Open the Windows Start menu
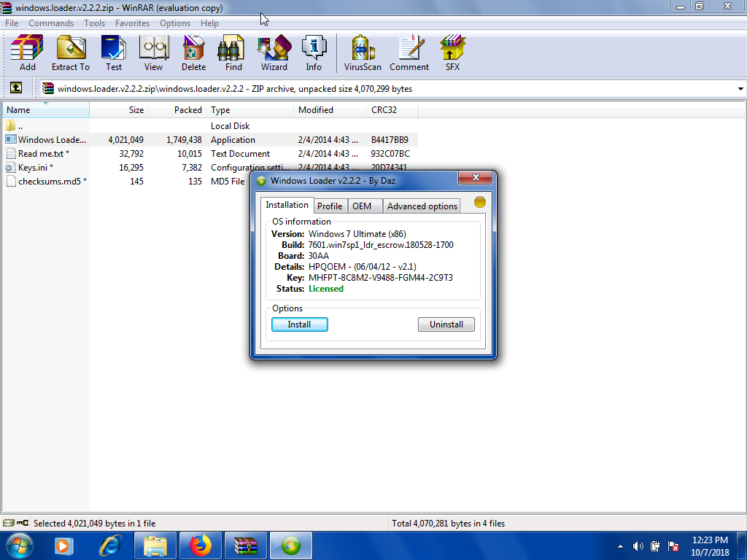 (19, 545)
